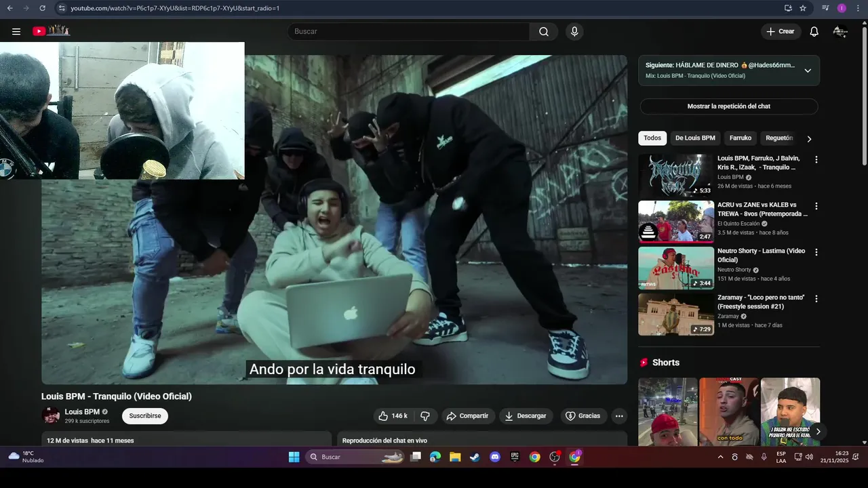Like the video showing 146 k
The height and width of the screenshot is (488, 868).
click(x=393, y=415)
